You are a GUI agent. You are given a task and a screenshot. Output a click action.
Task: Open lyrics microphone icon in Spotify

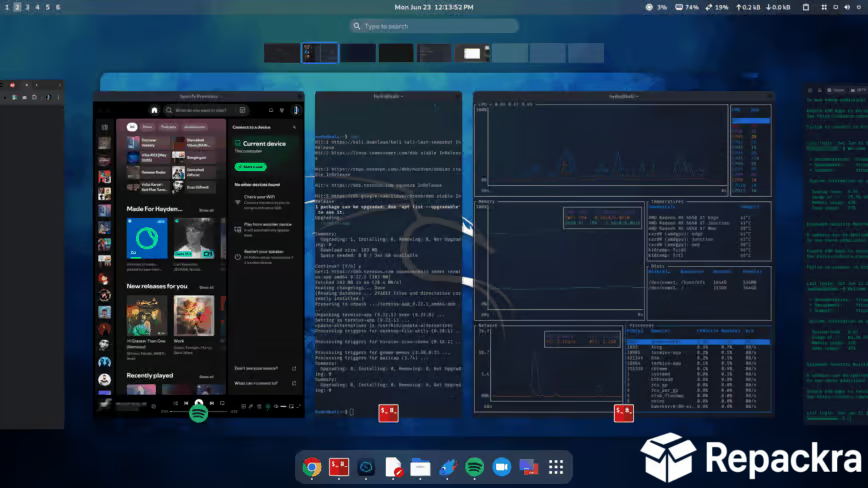[251, 406]
